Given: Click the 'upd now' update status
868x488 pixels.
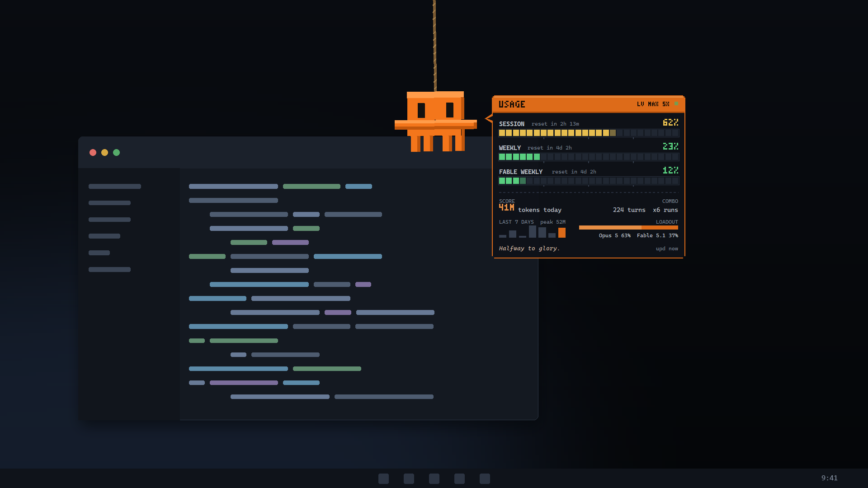Looking at the screenshot, I should [x=667, y=249].
